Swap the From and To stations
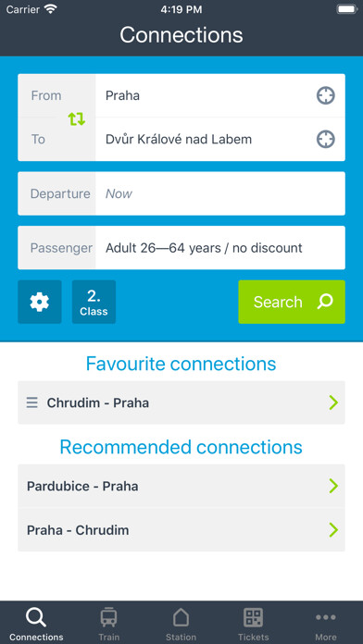Viewport: 363px width, 644px height. pyautogui.click(x=77, y=118)
